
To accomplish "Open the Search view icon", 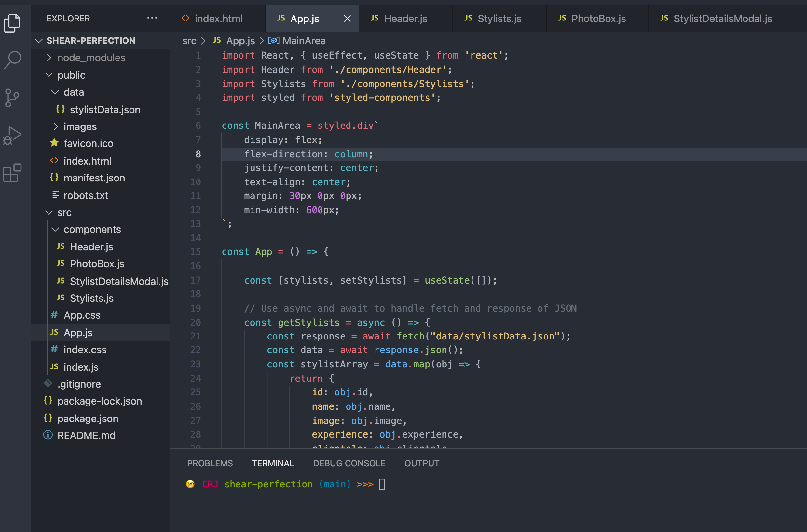I will 12,60.
